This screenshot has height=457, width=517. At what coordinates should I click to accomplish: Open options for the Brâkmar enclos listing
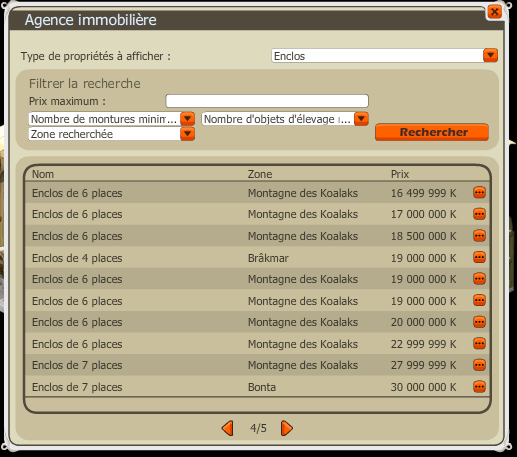pyautogui.click(x=479, y=257)
